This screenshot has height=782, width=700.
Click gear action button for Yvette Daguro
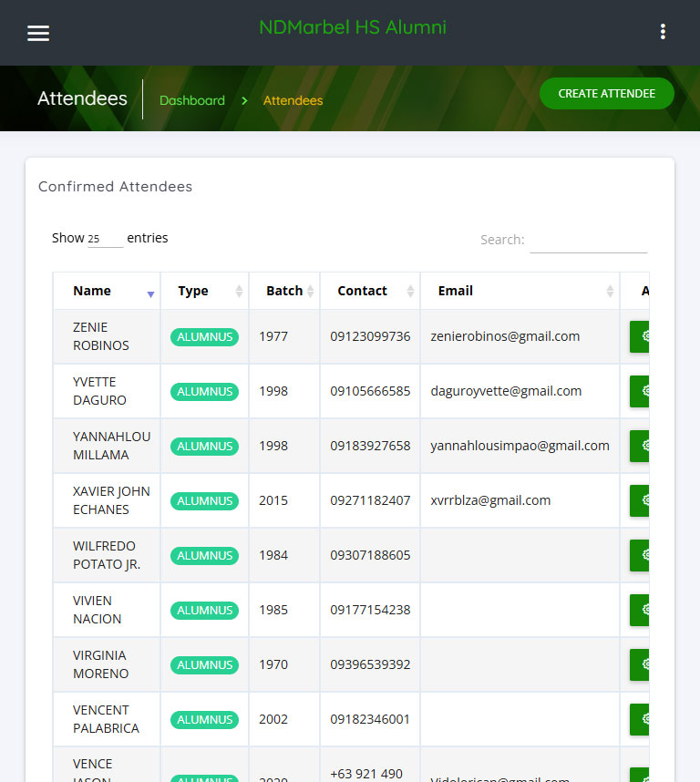640,391
